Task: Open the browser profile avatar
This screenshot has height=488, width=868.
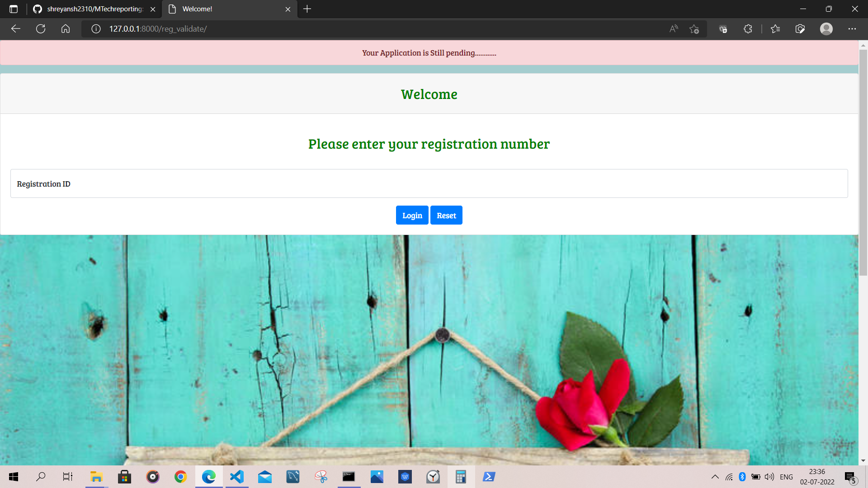Action: 826,29
